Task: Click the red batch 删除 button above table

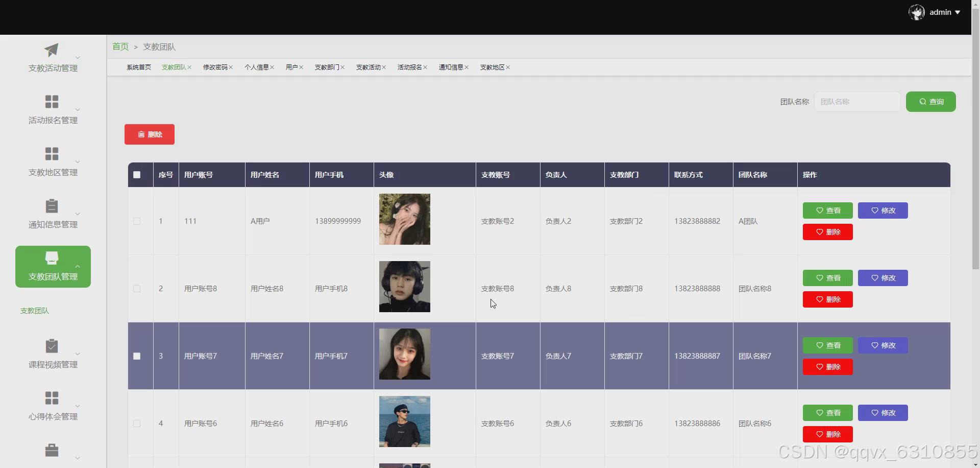Action: (x=150, y=134)
